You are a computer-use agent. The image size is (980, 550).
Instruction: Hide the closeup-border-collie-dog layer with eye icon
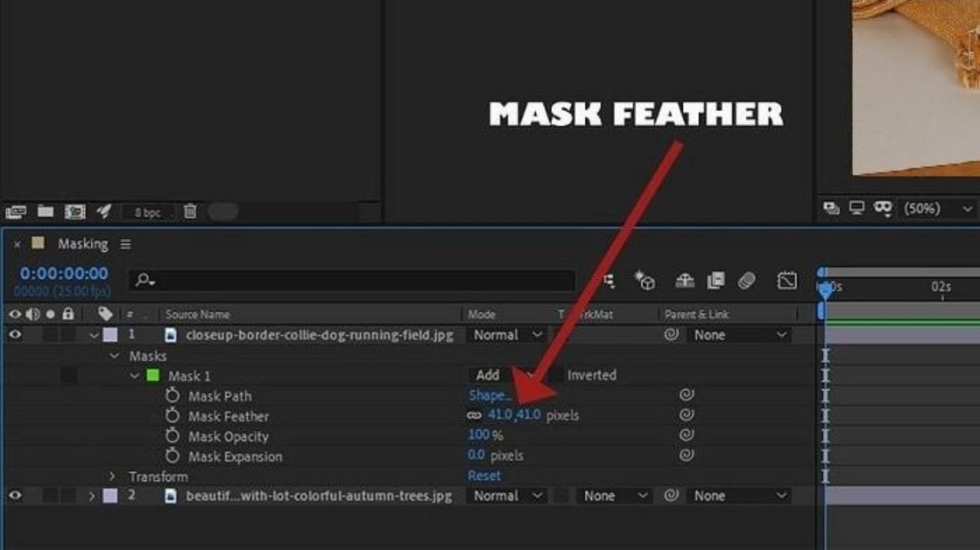click(15, 334)
